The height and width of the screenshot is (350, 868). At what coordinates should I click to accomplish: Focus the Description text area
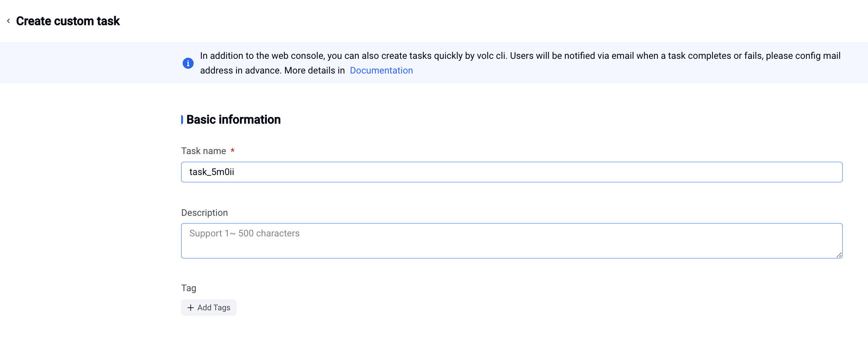point(512,241)
